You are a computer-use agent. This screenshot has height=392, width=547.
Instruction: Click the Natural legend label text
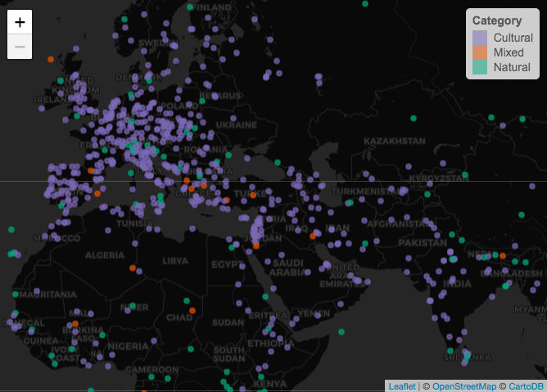point(512,67)
